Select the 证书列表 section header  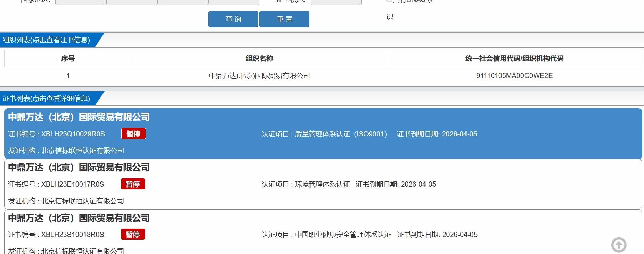point(47,99)
